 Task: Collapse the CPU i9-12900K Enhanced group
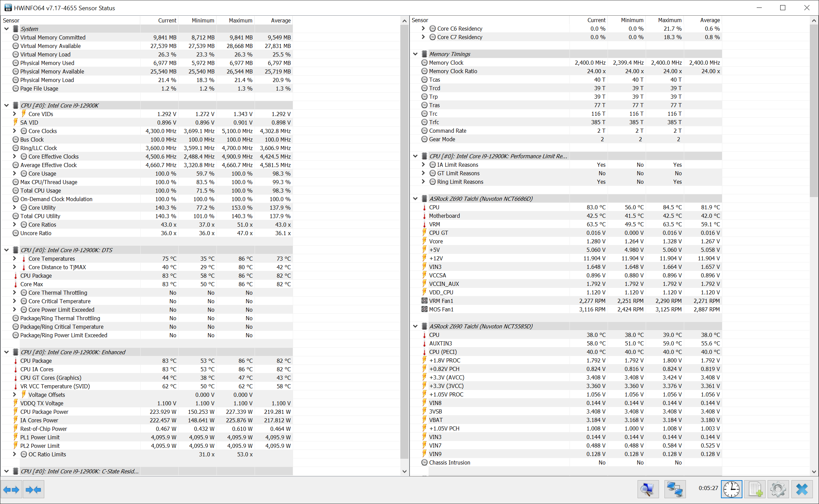point(6,352)
